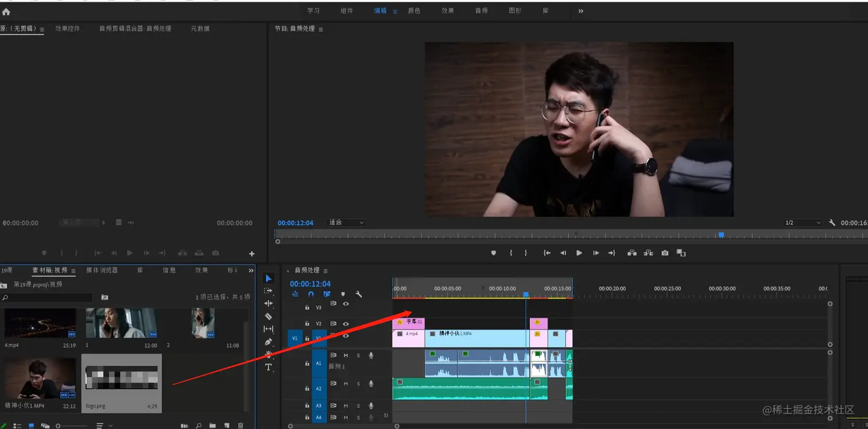Click the timeline timecode 00:00:12:04
868x429 pixels.
click(x=310, y=284)
